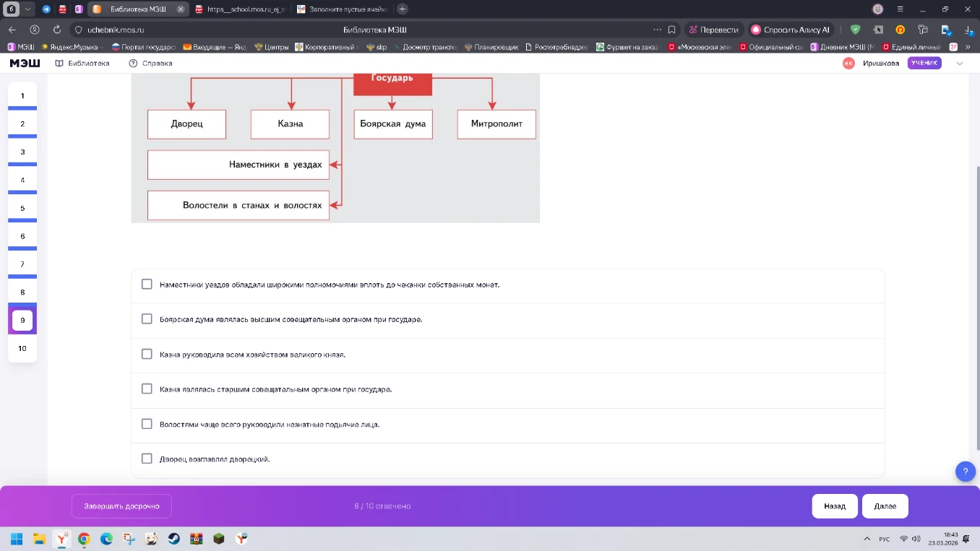The width and height of the screenshot is (980, 551).
Task: Open the three-dots menu in address bar
Action: (657, 30)
